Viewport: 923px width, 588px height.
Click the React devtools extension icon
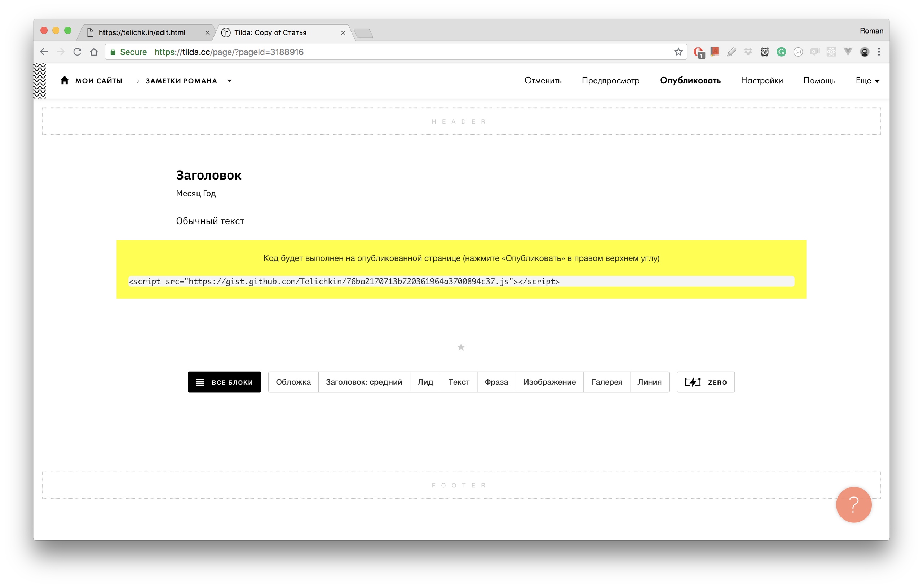(831, 52)
